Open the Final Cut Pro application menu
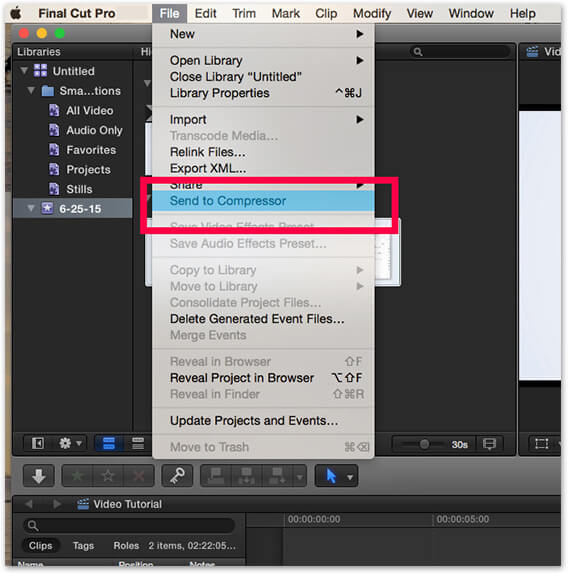This screenshot has height=575, width=569. (x=77, y=14)
